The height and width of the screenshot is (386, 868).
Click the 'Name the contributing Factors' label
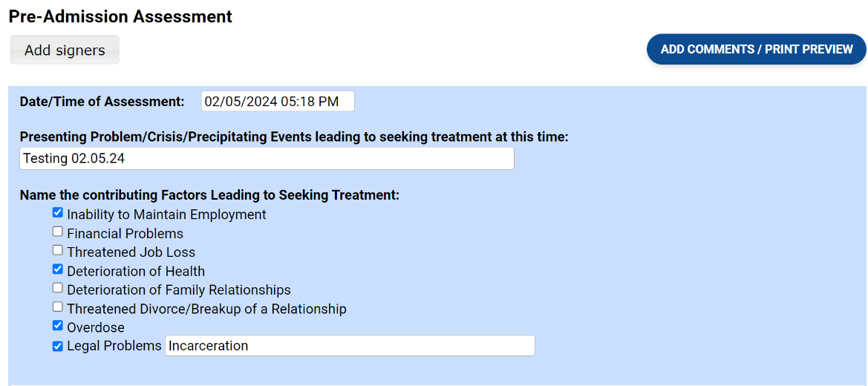(209, 195)
